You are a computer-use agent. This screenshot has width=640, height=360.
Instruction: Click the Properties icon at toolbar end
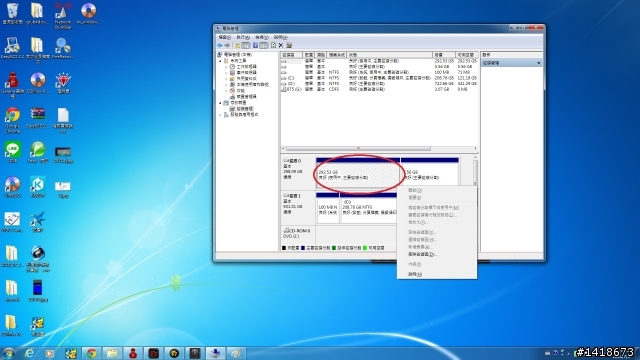(x=289, y=45)
